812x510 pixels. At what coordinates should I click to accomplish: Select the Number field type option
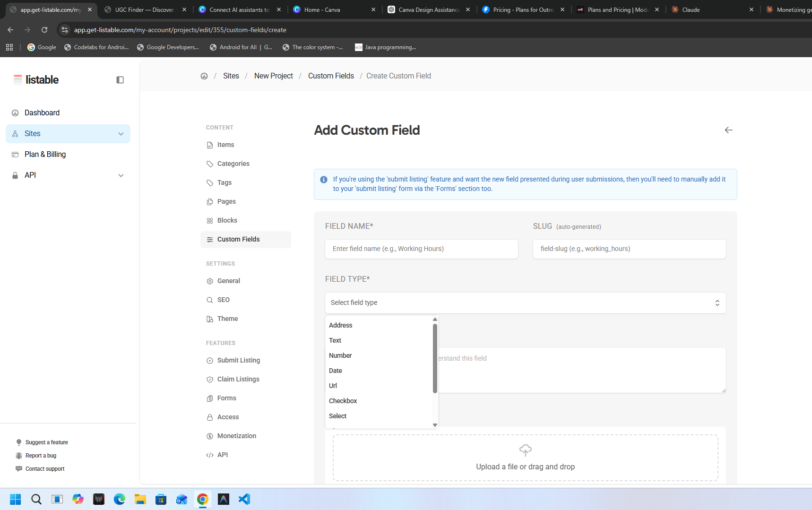coord(340,355)
